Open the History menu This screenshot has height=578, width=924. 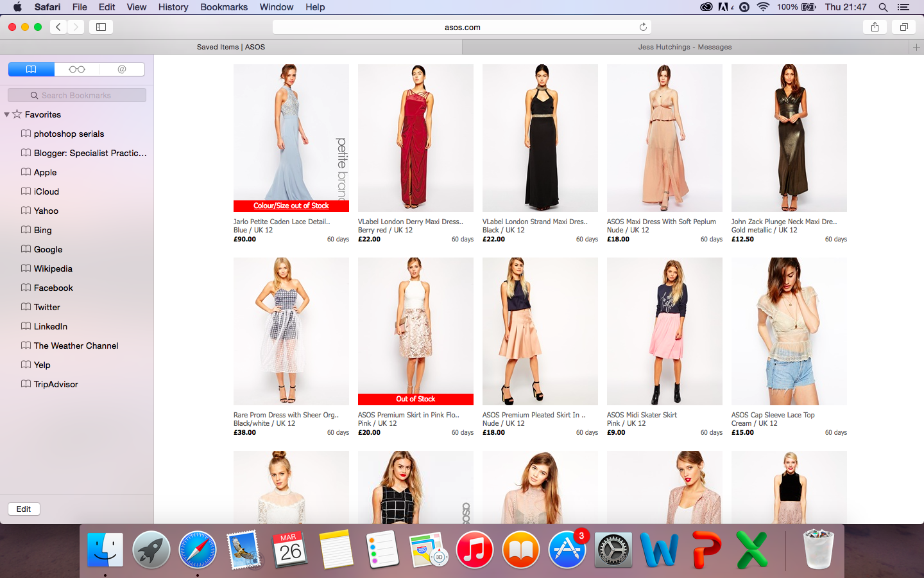click(x=173, y=7)
